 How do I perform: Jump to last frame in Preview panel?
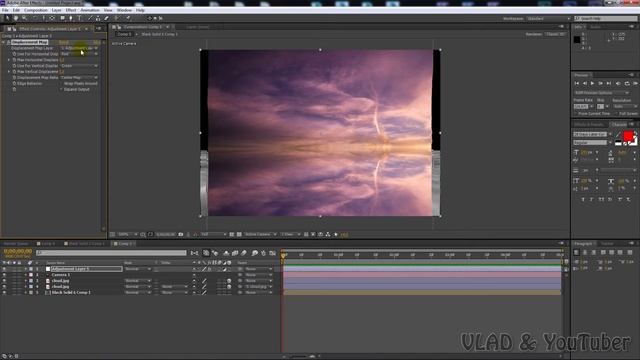609,83
